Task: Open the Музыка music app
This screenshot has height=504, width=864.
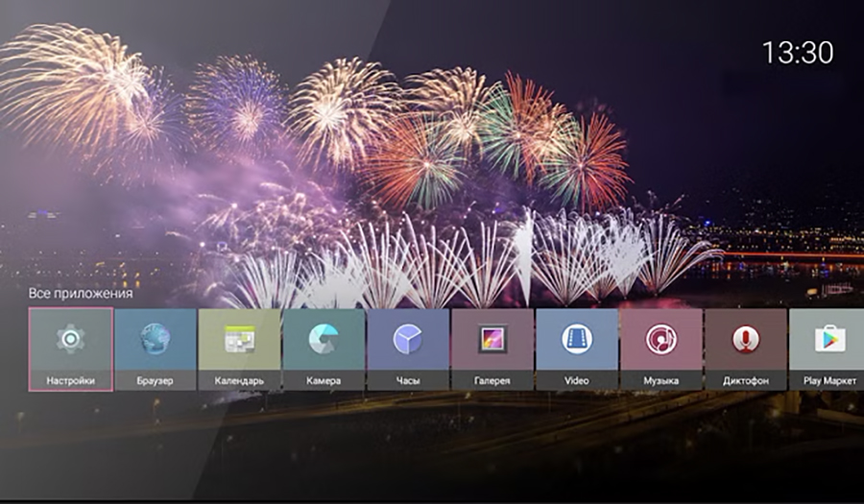Action: (x=661, y=349)
